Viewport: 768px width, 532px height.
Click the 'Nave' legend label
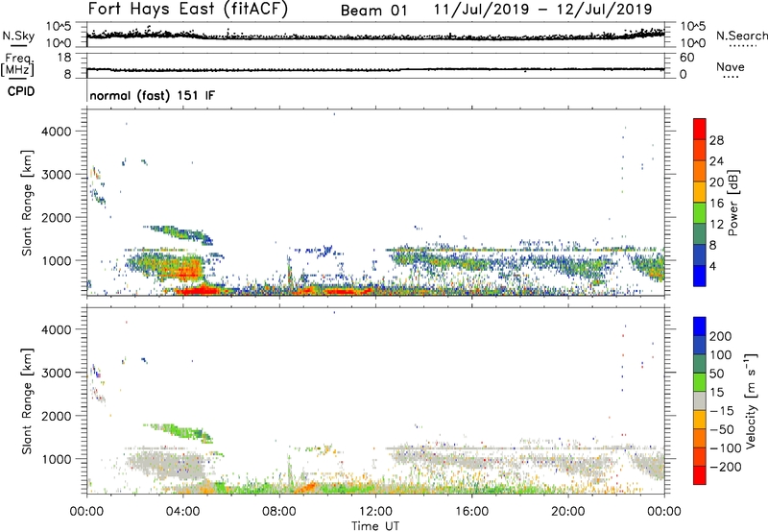(x=731, y=66)
